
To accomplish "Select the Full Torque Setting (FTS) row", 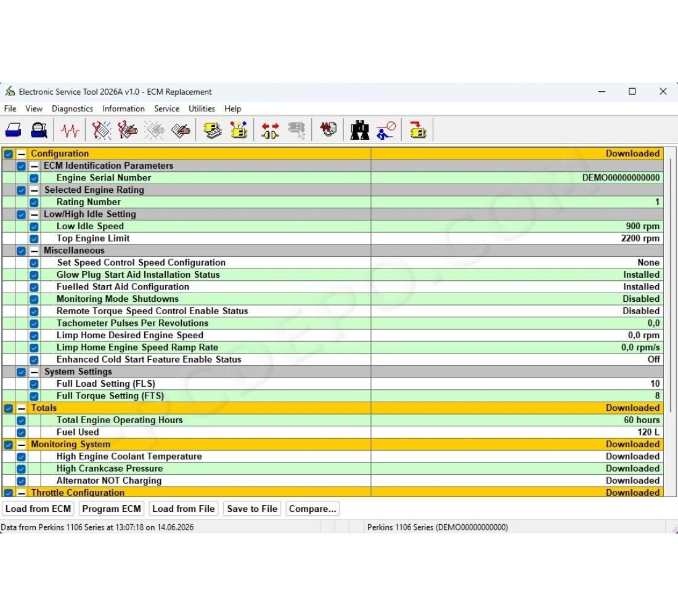I will (x=333, y=396).
